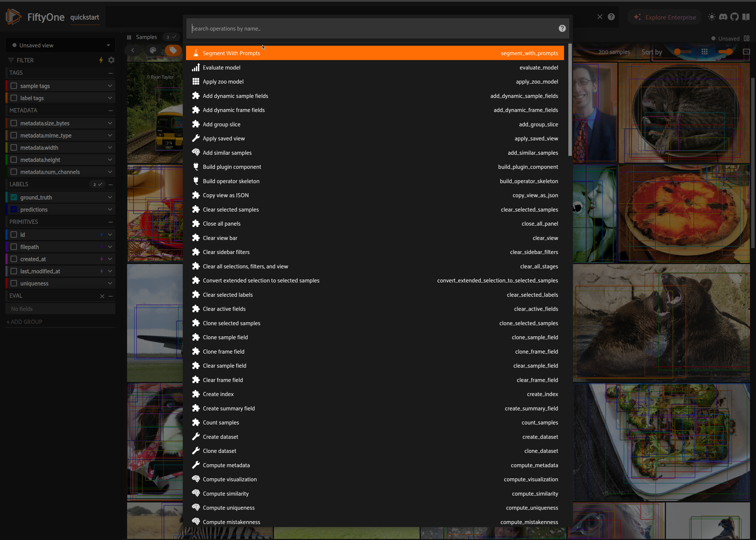The width and height of the screenshot is (756, 540).
Task: Enable the uniqueness field checkbox
Action: click(14, 283)
